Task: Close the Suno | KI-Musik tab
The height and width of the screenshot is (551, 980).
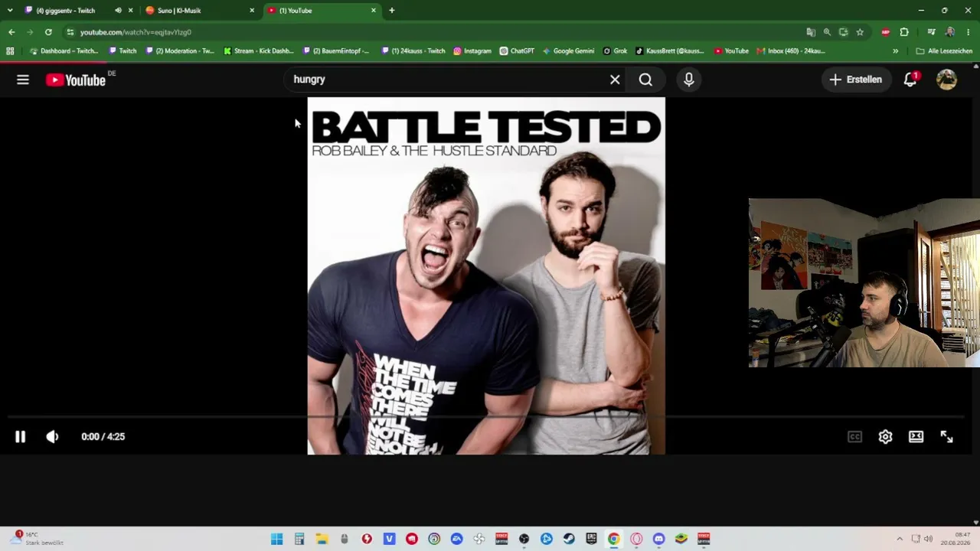Action: (252, 11)
